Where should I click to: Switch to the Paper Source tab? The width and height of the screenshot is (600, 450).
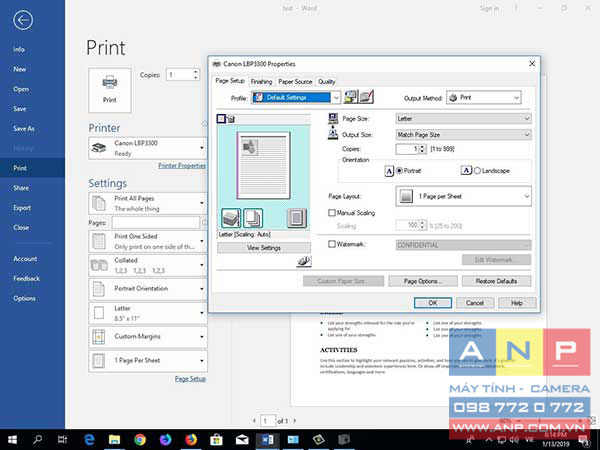[295, 82]
